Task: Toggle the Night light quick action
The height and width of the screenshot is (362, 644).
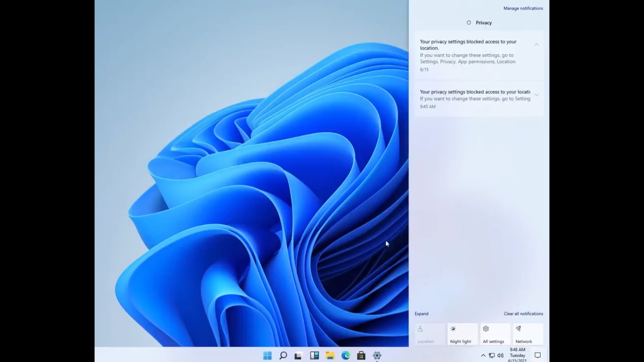Action: point(462,334)
